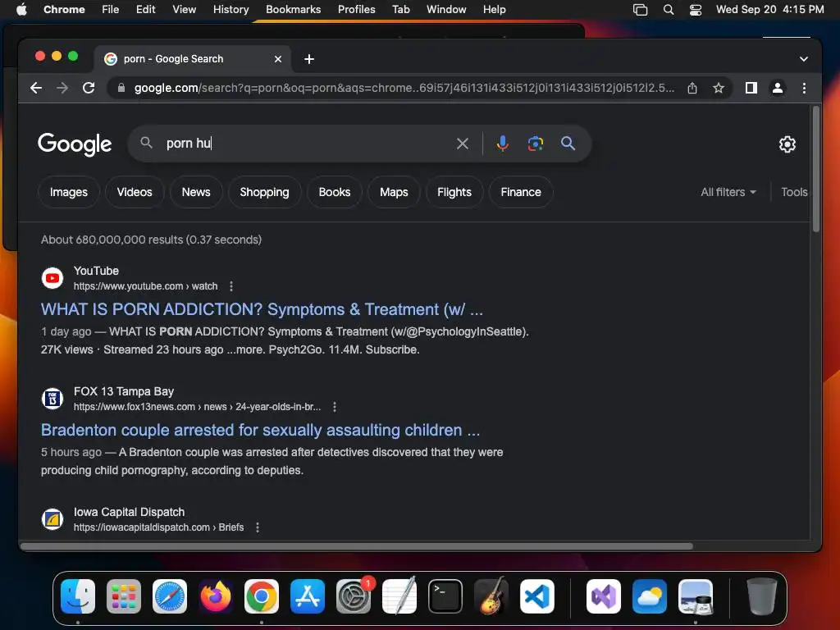The width and height of the screenshot is (840, 630).
Task: Bookmark this page with the star icon
Action: pyautogui.click(x=719, y=88)
